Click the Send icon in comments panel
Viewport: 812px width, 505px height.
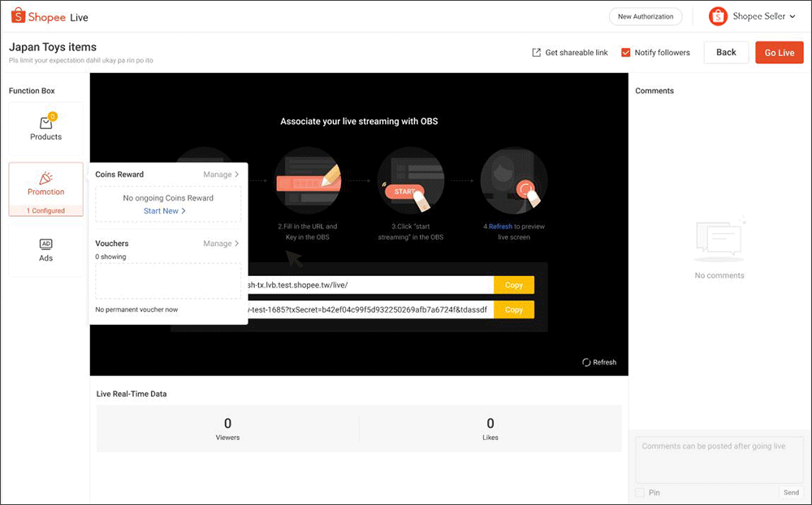[x=791, y=492]
